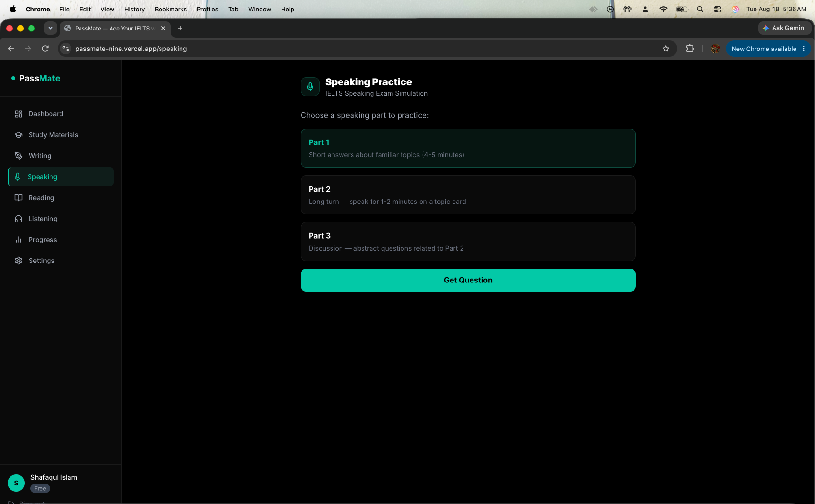Click the PassMate logo
The width and height of the screenshot is (815, 504).
tap(36, 78)
